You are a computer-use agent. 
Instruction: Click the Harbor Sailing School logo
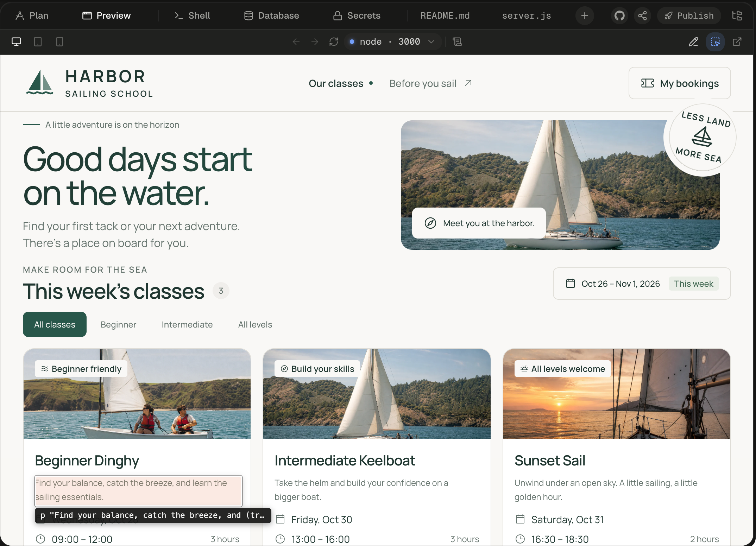[x=89, y=83]
